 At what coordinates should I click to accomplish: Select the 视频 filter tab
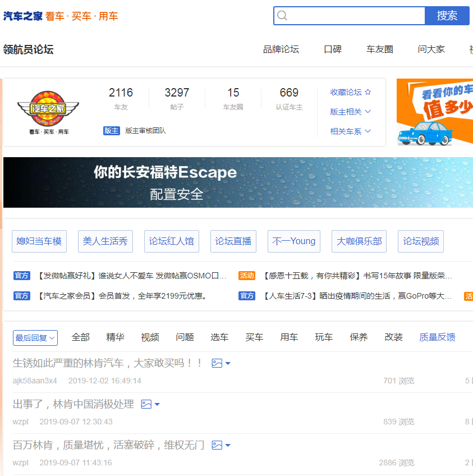pos(150,337)
